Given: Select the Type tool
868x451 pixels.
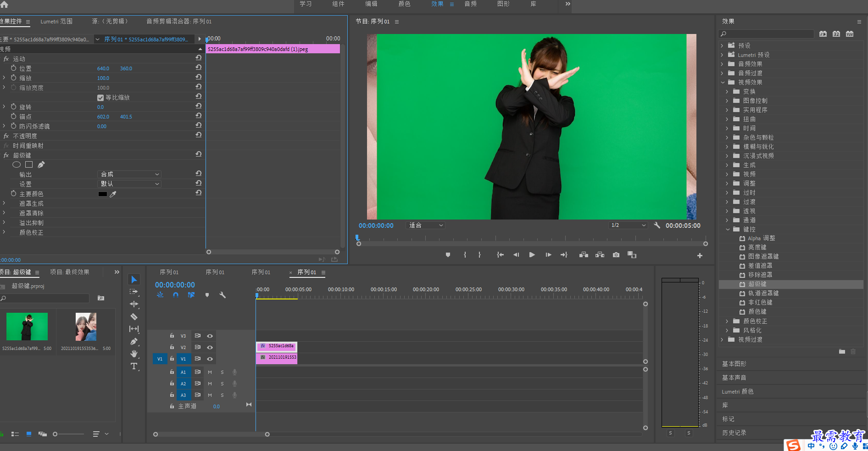Looking at the screenshot, I should point(134,366).
